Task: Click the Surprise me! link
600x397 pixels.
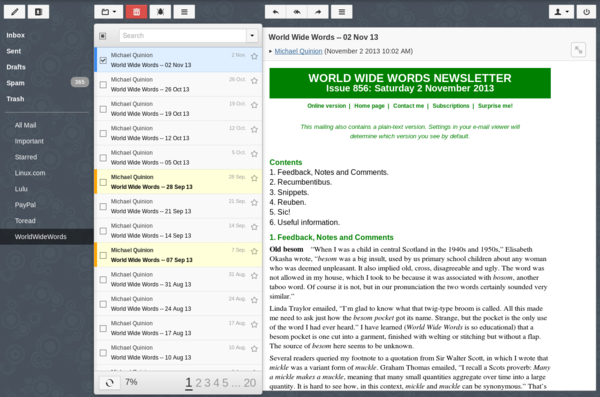Action: tap(495, 106)
